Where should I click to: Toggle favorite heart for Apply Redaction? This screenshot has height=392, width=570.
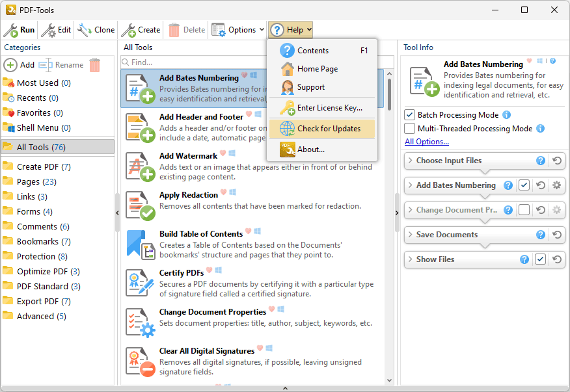click(224, 192)
